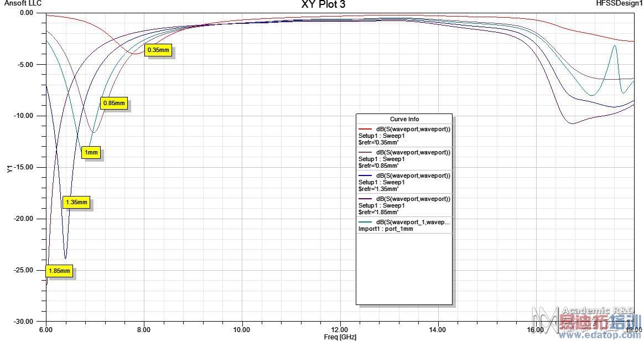Click the 0.35mm yellow curve marker label
This screenshot has width=644, height=341.
159,50
